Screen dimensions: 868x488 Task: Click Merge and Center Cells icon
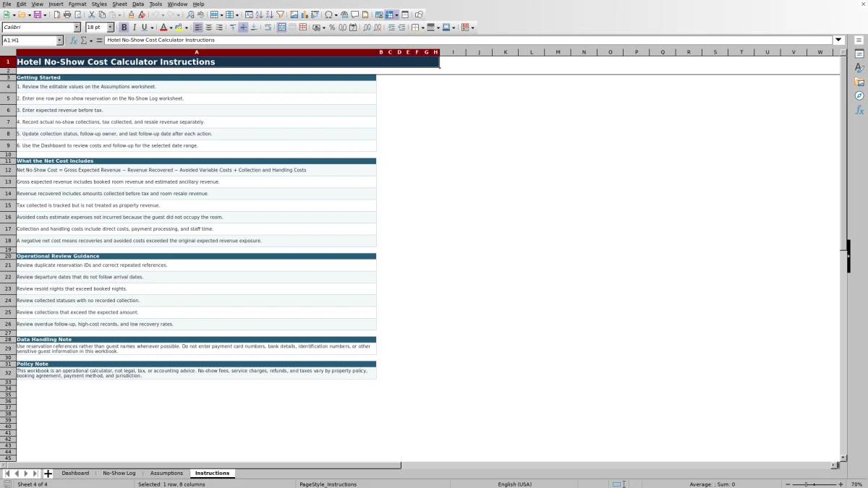point(281,27)
